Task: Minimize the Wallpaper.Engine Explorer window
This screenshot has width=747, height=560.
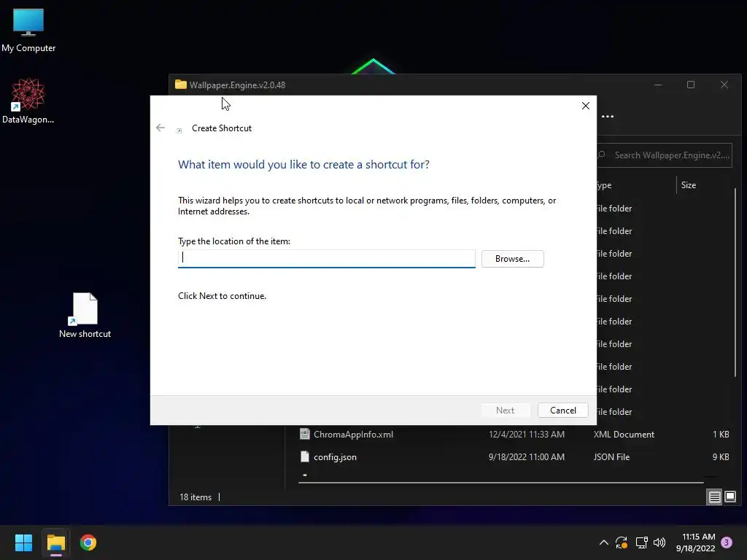Action: [658, 85]
